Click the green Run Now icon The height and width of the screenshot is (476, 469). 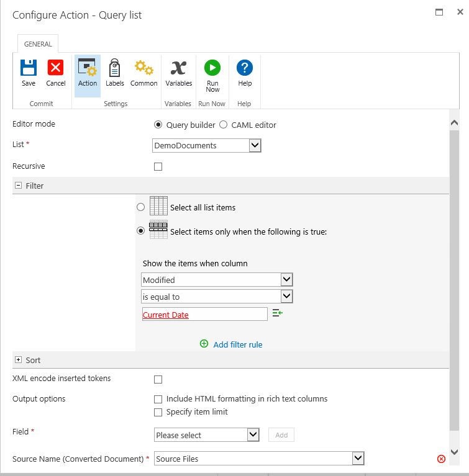(212, 68)
